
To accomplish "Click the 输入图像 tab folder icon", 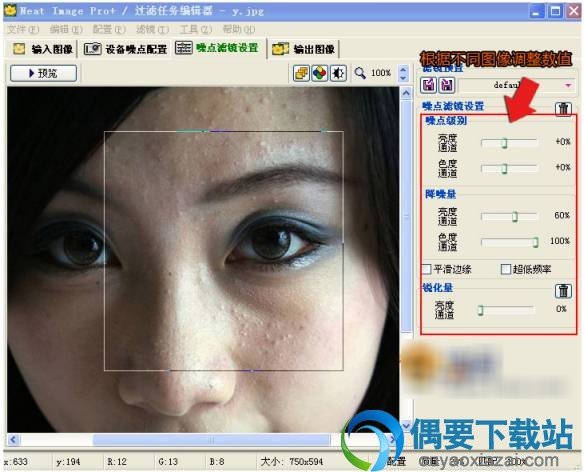I will pos(19,49).
